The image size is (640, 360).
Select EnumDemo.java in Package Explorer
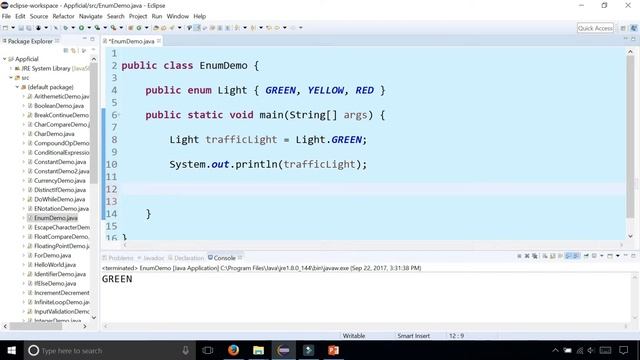(x=56, y=218)
